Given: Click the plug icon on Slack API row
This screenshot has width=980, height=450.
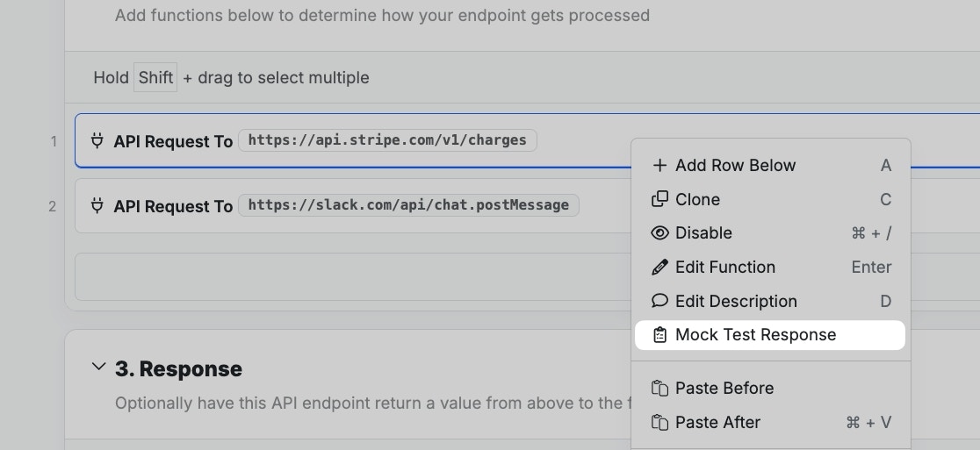Looking at the screenshot, I should pyautogui.click(x=97, y=205).
